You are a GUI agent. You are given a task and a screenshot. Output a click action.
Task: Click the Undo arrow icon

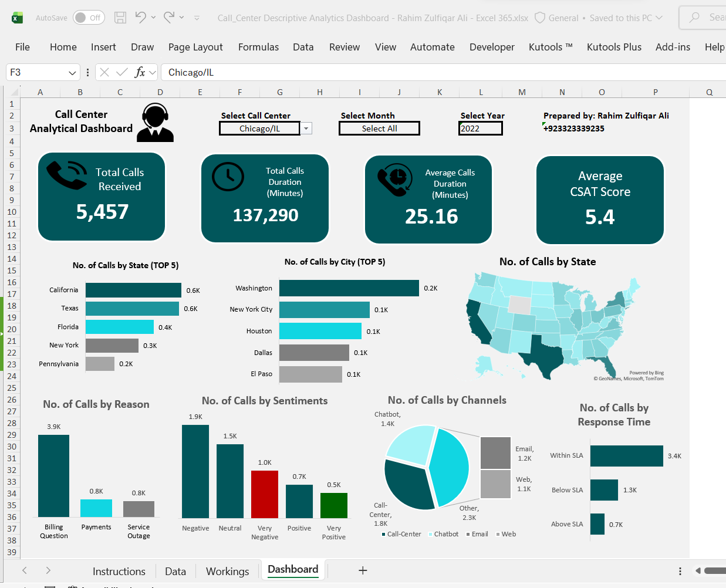(x=140, y=17)
